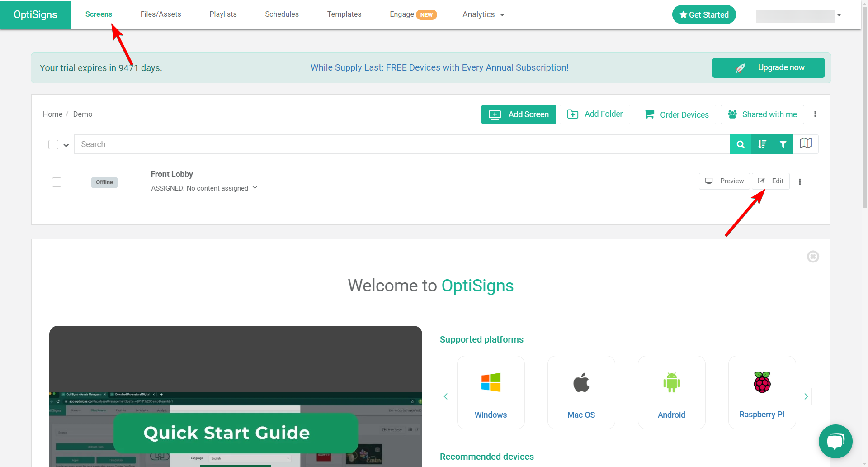Screen dimensions: 868x467
Task: Click the Demo breadcrumb
Action: [x=83, y=114]
